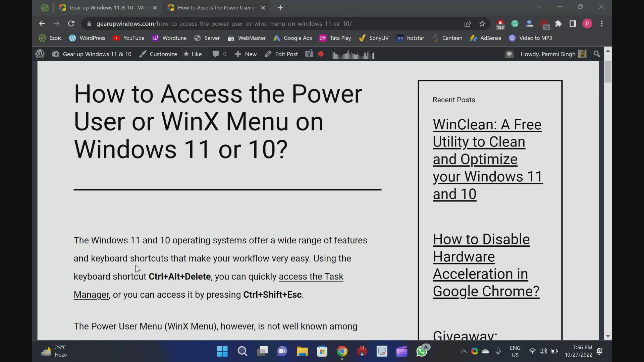Open the Extensions puzzle piece menu
The image size is (644, 362).
pyautogui.click(x=558, y=23)
